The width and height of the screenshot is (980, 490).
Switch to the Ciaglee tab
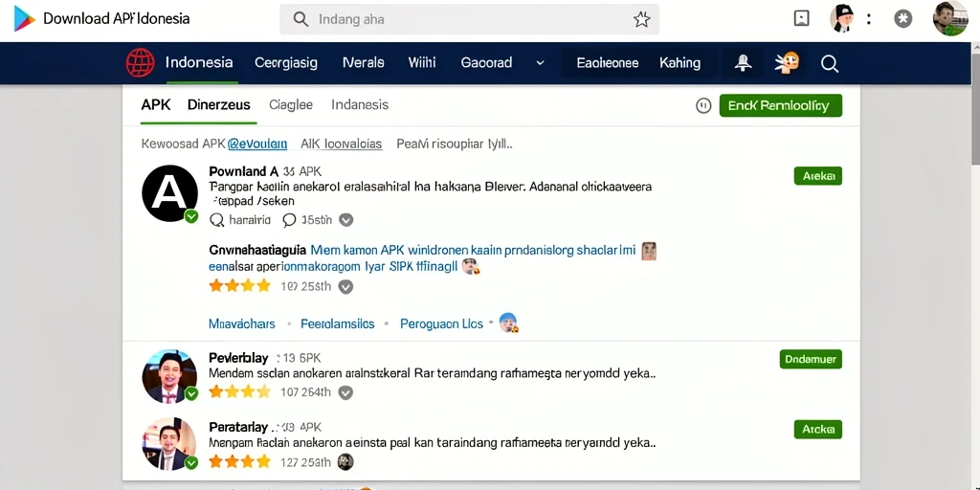[x=291, y=105]
